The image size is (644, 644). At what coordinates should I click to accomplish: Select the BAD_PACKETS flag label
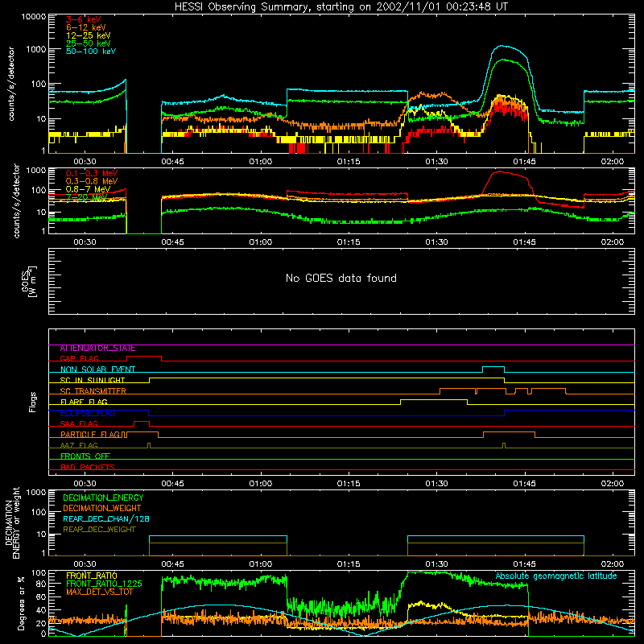click(x=88, y=467)
